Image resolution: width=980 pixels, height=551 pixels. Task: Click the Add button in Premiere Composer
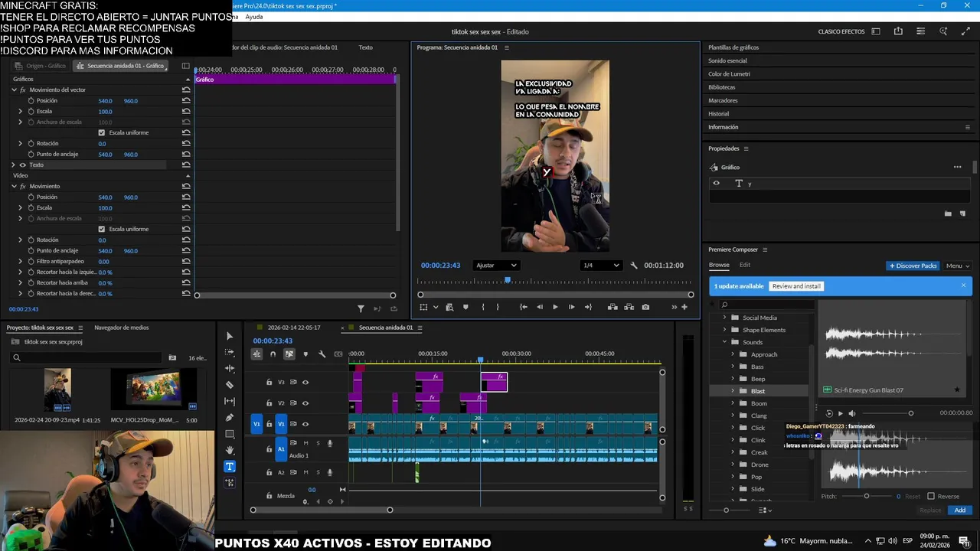click(x=960, y=510)
